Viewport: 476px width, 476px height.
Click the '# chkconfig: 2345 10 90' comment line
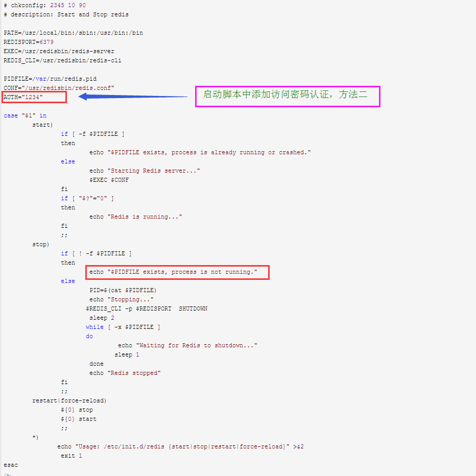[44, 6]
